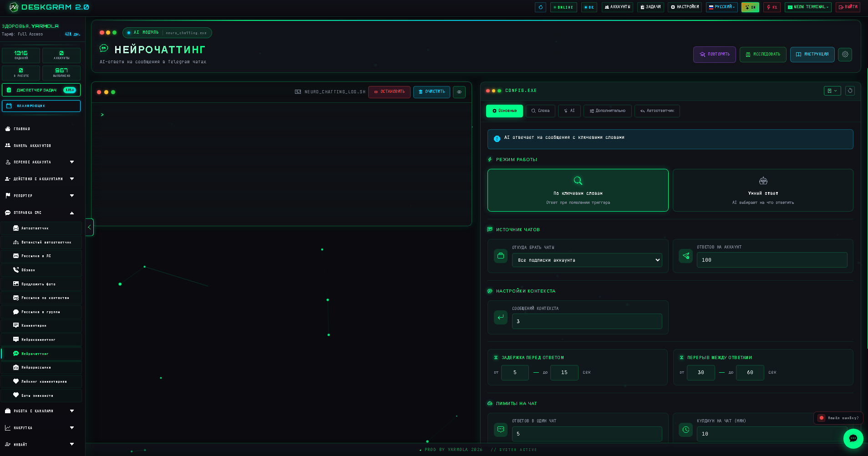Click the Повторить button
The image size is (868, 456).
click(715, 55)
